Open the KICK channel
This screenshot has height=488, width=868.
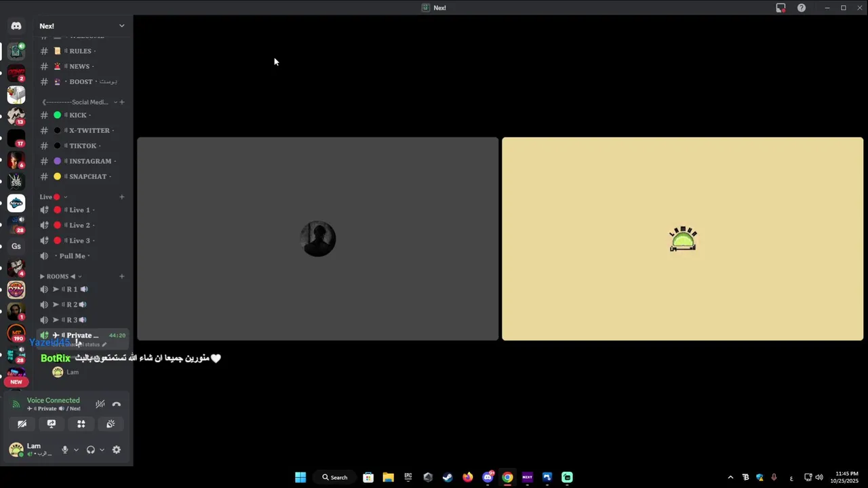coord(83,115)
